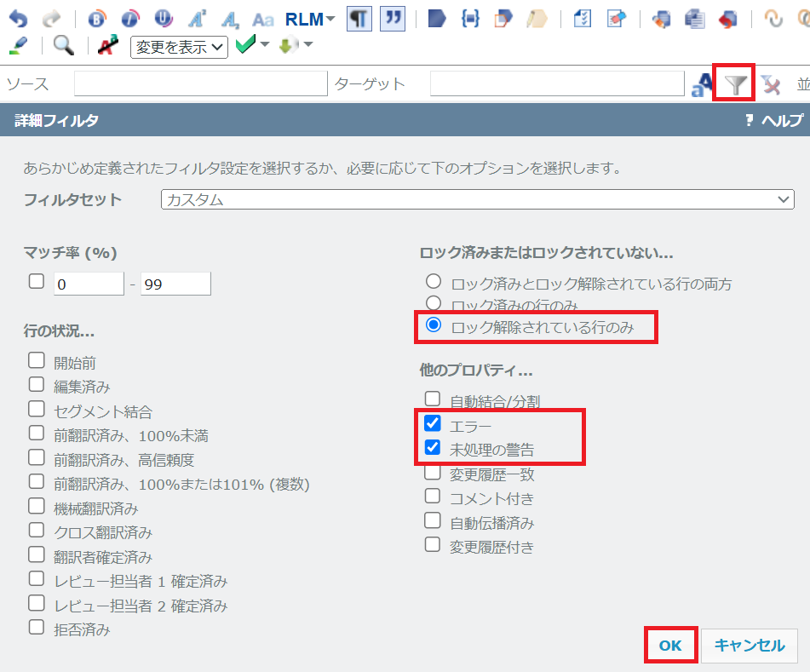Click the magnifying glass search icon

pos(64,46)
